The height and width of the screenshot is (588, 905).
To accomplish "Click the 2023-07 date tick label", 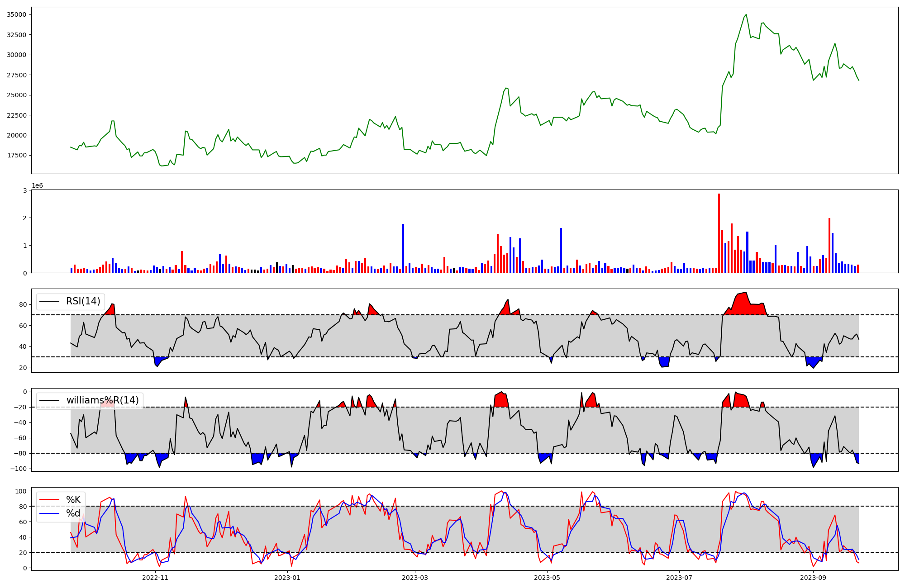I will (679, 578).
